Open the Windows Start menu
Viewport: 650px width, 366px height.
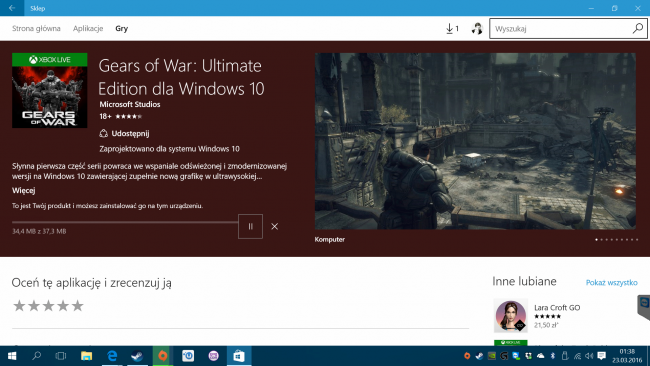tap(12, 356)
